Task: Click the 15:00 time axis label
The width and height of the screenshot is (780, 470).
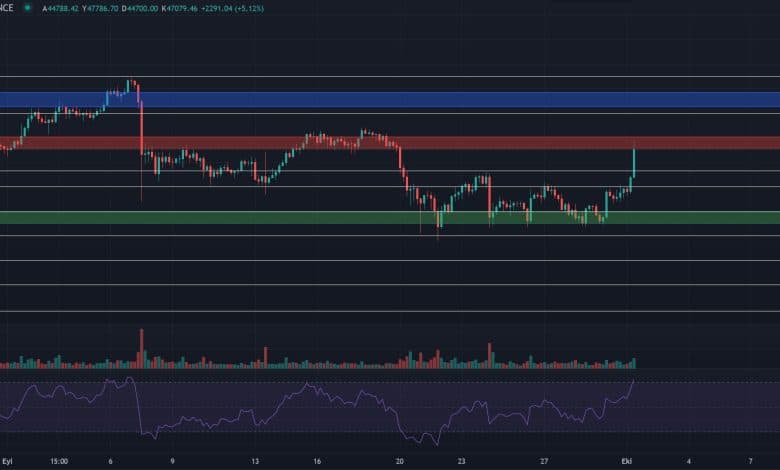Action: point(58,462)
